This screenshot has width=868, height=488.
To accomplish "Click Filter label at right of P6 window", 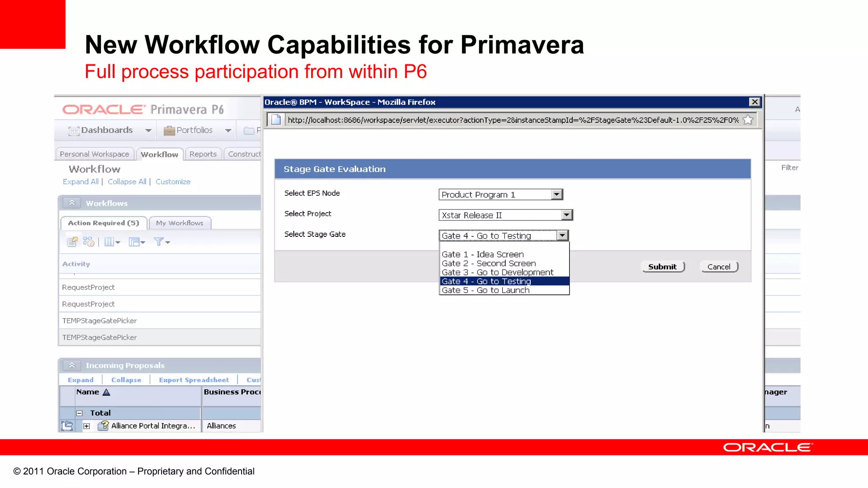I will coord(790,167).
